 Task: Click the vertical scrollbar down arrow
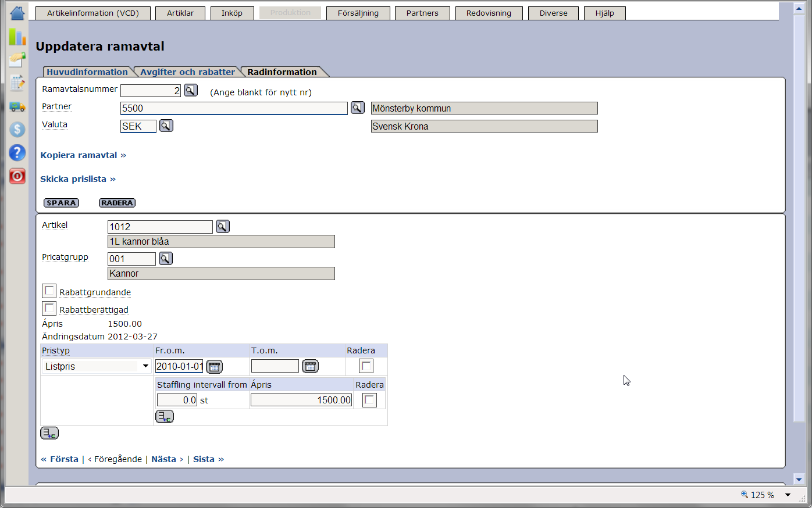point(799,480)
